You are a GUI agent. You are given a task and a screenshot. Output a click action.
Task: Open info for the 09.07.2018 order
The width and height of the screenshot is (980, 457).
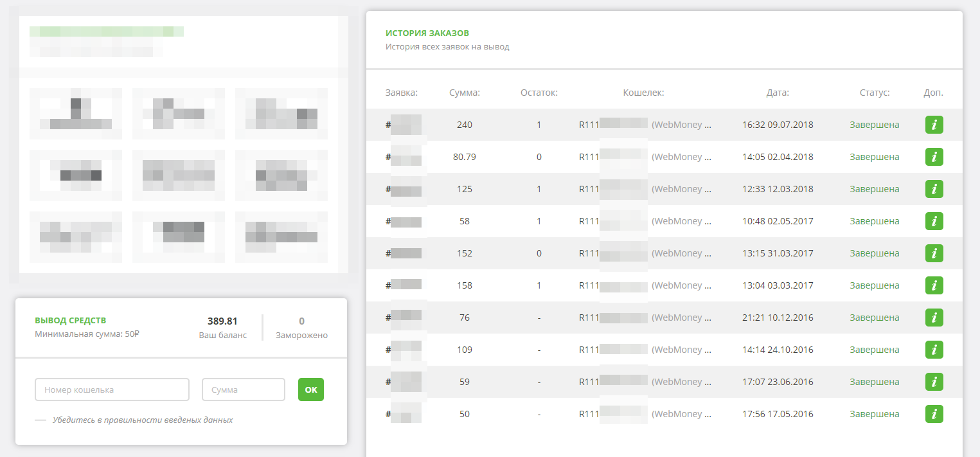pyautogui.click(x=934, y=125)
